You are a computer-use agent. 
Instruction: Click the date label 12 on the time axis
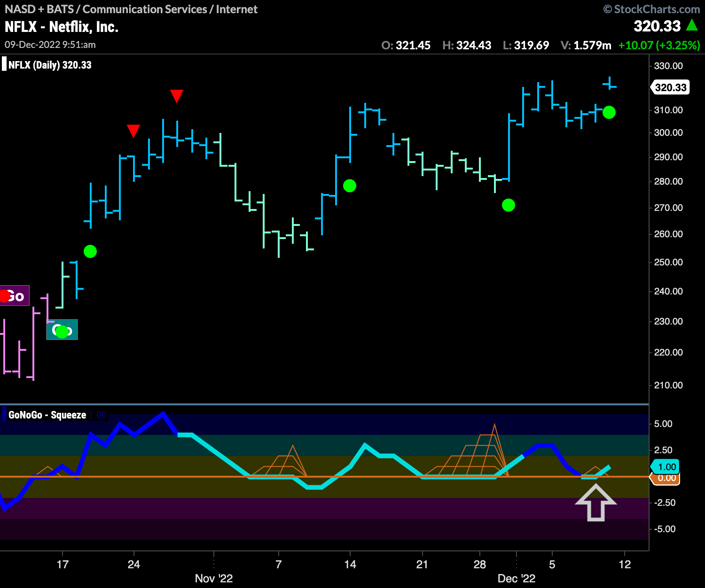tap(625, 564)
